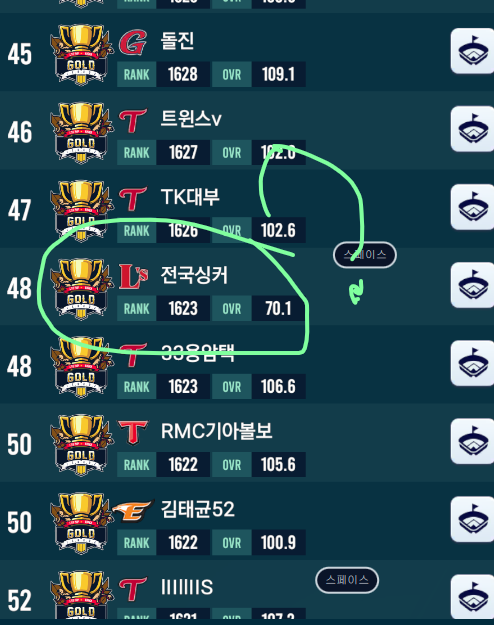The image size is (494, 625).
Task: Select player name RMC기아볼보
Action: point(216,431)
